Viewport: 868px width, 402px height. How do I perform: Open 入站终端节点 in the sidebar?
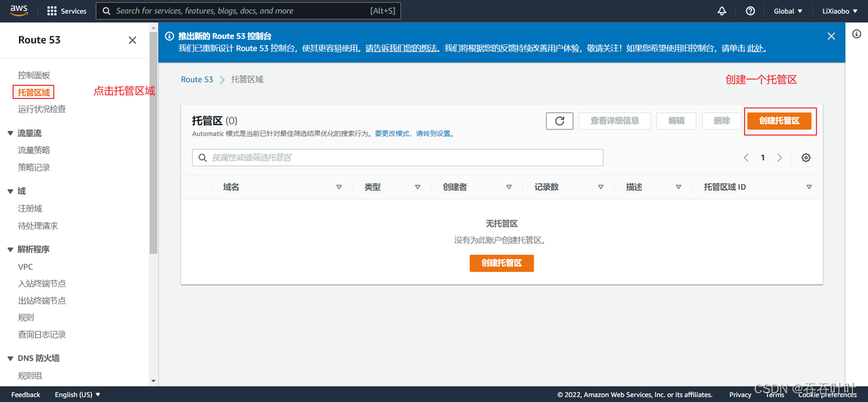click(x=42, y=283)
